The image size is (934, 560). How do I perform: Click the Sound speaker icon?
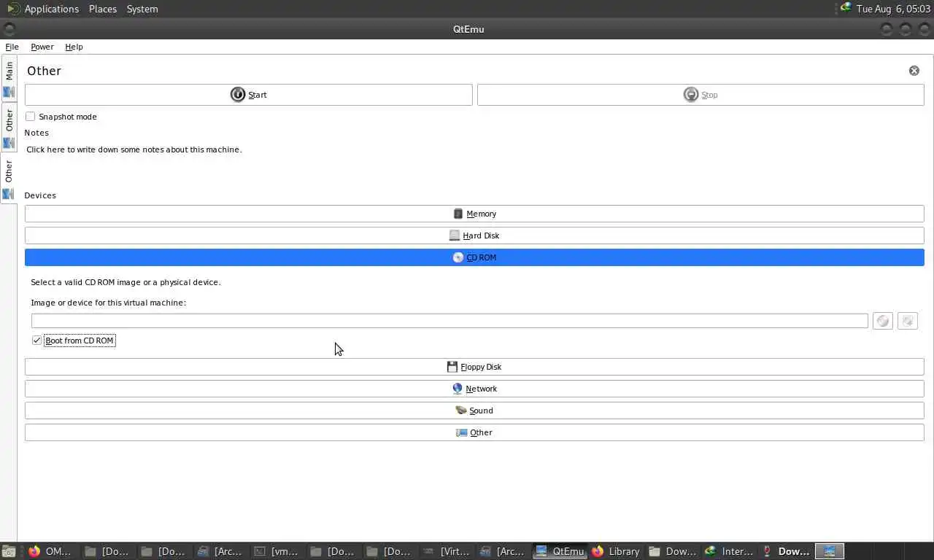(x=461, y=411)
